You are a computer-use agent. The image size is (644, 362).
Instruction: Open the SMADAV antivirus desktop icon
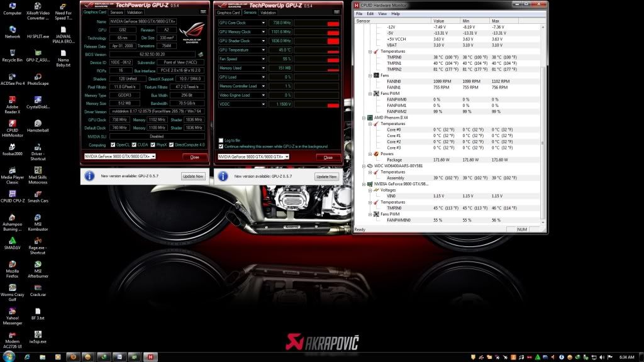point(13,243)
